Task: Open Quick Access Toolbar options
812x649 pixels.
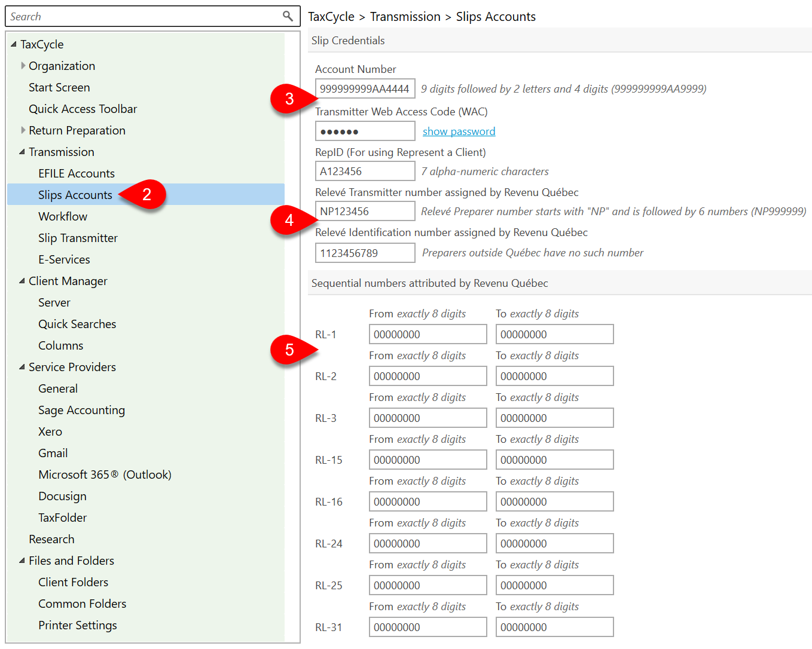Action: click(x=83, y=109)
